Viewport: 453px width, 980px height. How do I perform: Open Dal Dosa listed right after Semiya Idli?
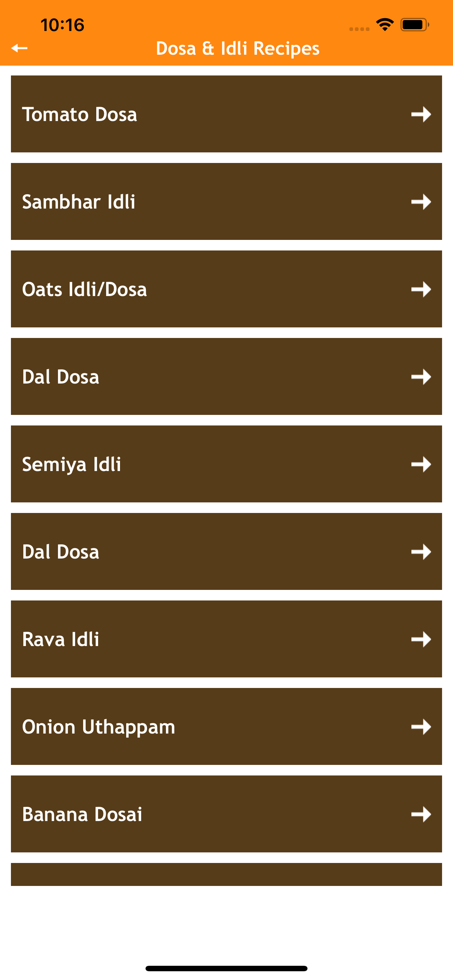tap(61, 552)
